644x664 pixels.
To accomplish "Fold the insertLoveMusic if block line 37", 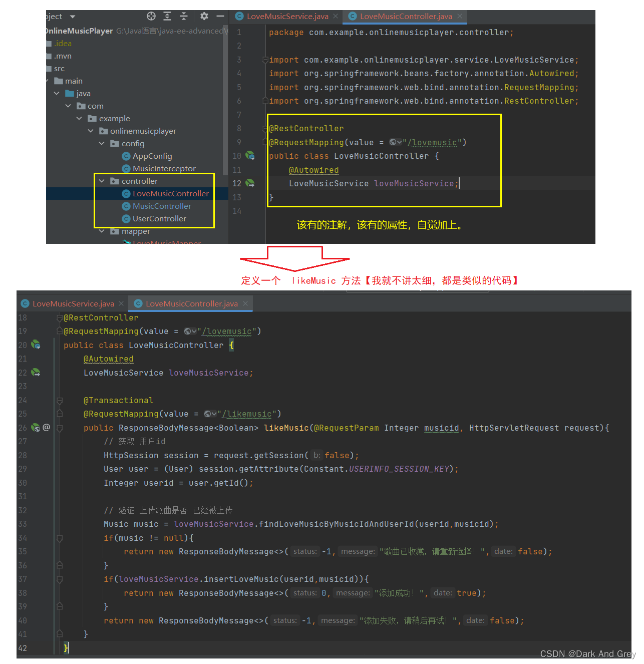I will 60,579.
